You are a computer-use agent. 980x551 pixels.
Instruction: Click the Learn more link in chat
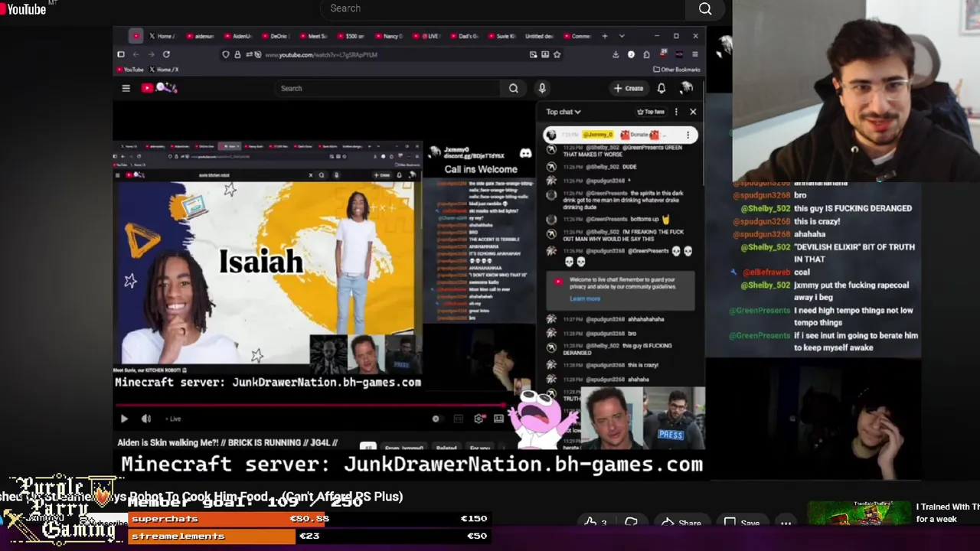point(585,298)
